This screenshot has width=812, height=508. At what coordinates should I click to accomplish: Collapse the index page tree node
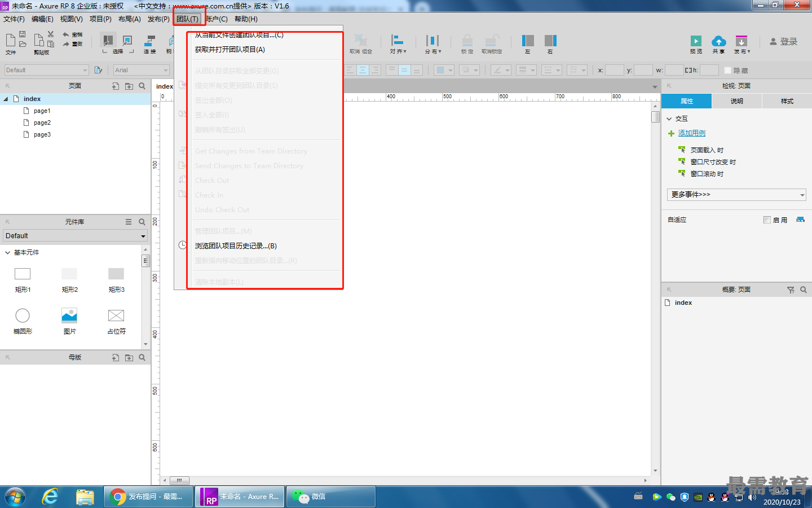(x=6, y=99)
